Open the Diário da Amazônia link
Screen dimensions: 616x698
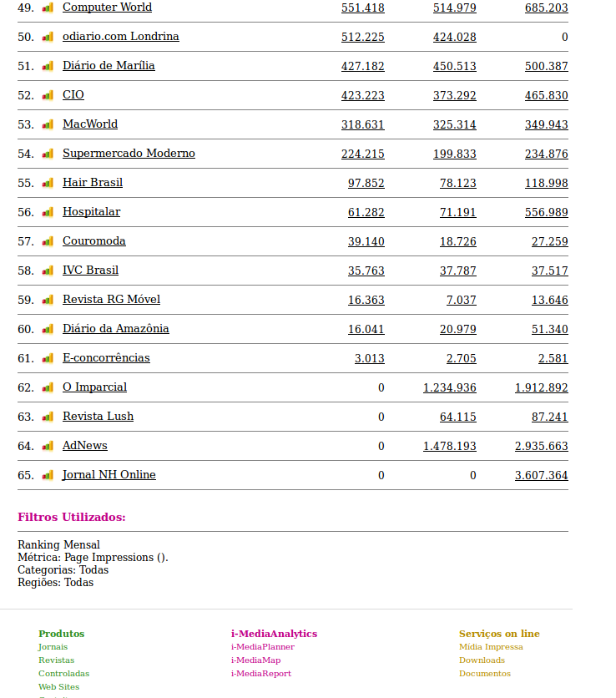click(x=115, y=329)
